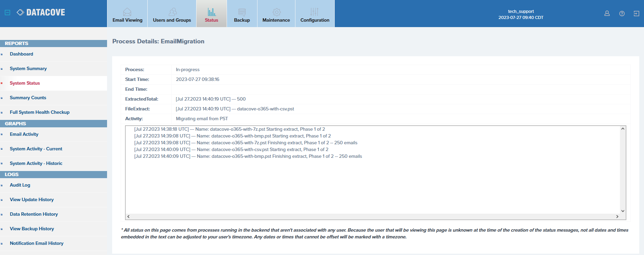The width and height of the screenshot is (644, 255).
Task: Click the sidebar collapse icon beside the logo
Action: 7,13
